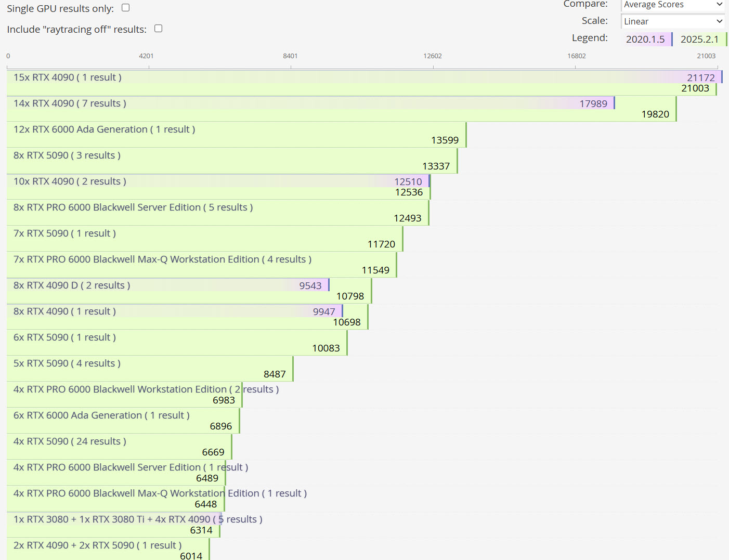Open the Scale dropdown set to Linear
Image resolution: width=729 pixels, height=560 pixels.
click(x=673, y=21)
